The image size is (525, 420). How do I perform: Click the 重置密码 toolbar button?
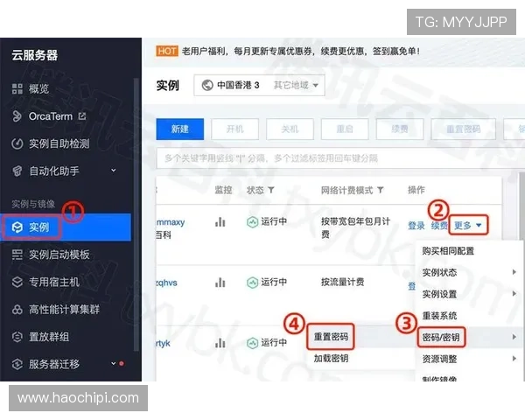(x=464, y=129)
